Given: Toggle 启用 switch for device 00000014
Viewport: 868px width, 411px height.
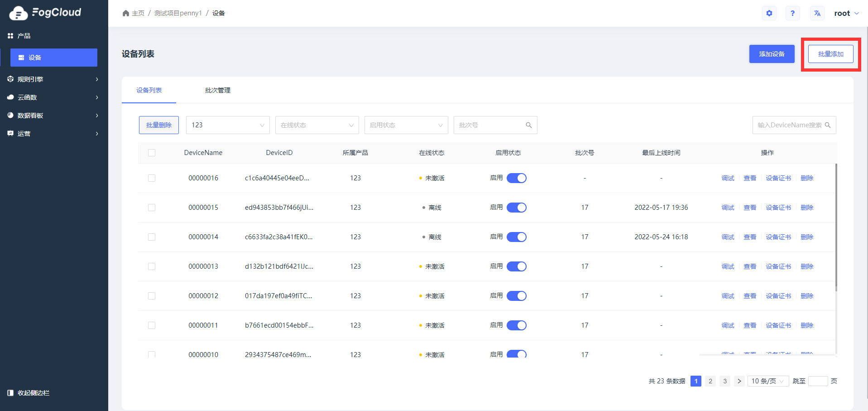Looking at the screenshot, I should pos(516,237).
